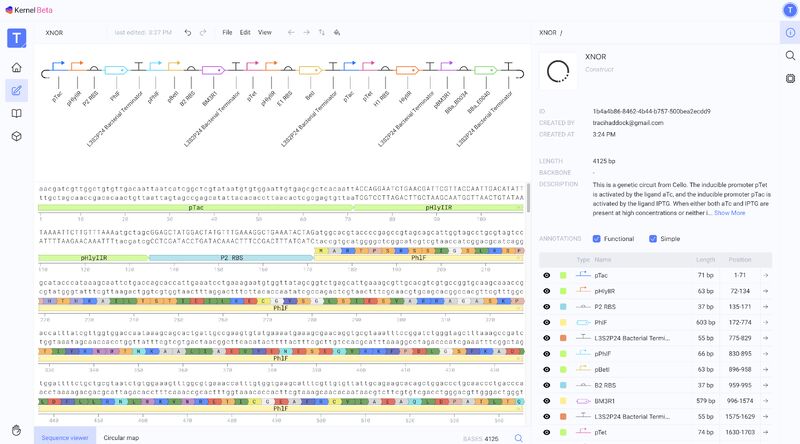Hide the P2 RBS annotation with eye icon

pyautogui.click(x=546, y=307)
